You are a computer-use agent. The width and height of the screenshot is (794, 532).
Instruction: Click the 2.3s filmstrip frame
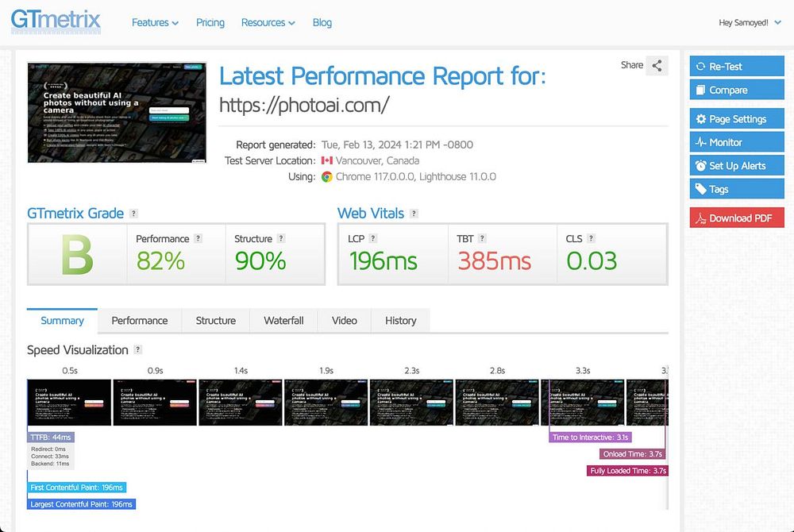coord(411,403)
